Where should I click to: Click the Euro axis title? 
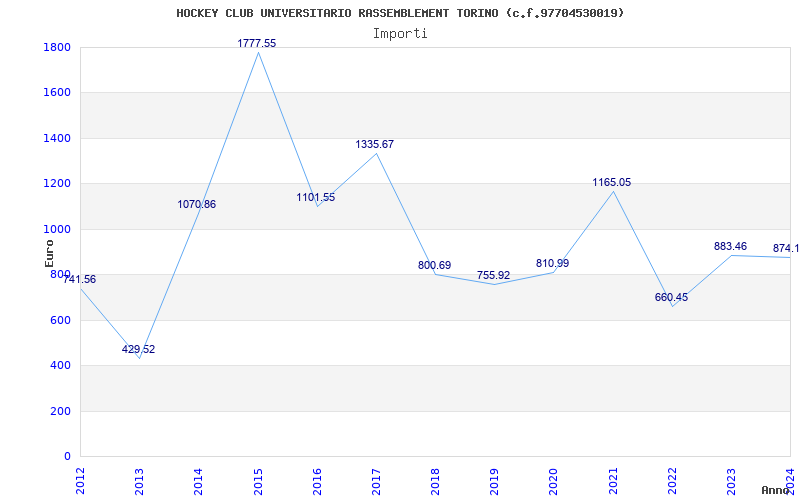(49, 253)
